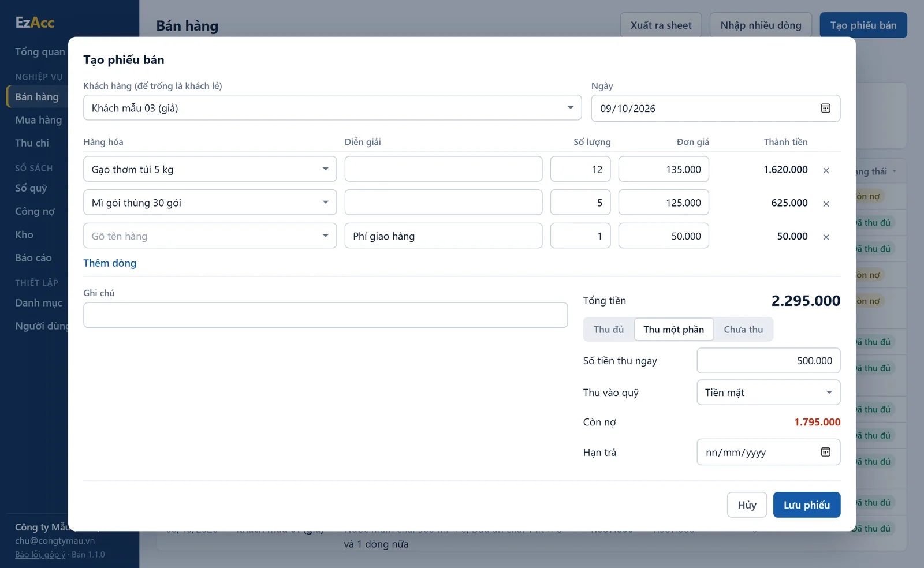This screenshot has height=568, width=924.
Task: Open Báo cáo in sidebar
Action: coord(33,258)
